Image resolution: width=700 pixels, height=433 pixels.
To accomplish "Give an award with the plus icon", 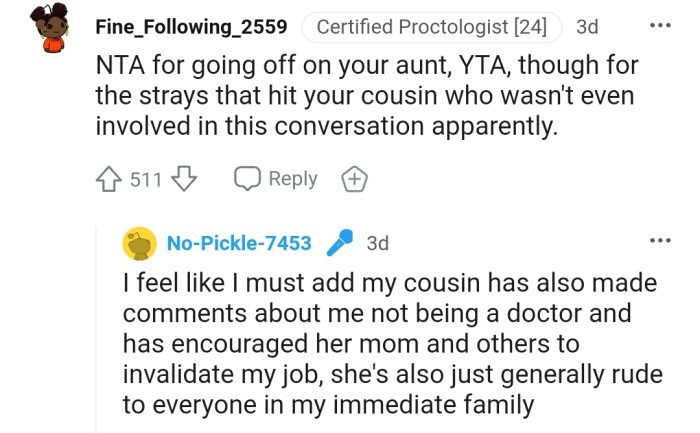I will click(355, 180).
